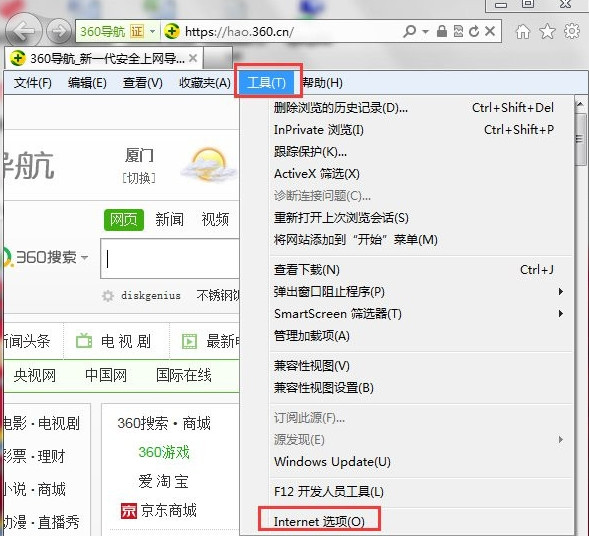
Task: Open the 中国网 link
Action: click(106, 375)
